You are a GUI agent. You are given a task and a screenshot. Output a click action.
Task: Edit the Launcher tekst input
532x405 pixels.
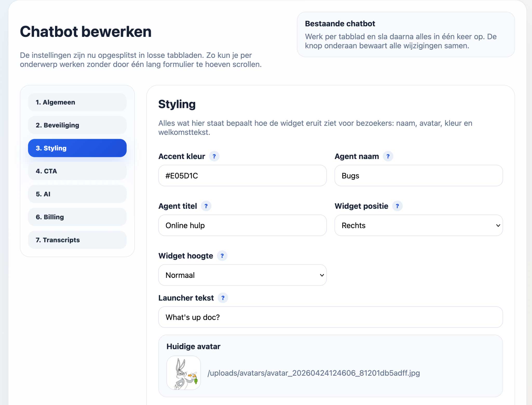point(330,317)
